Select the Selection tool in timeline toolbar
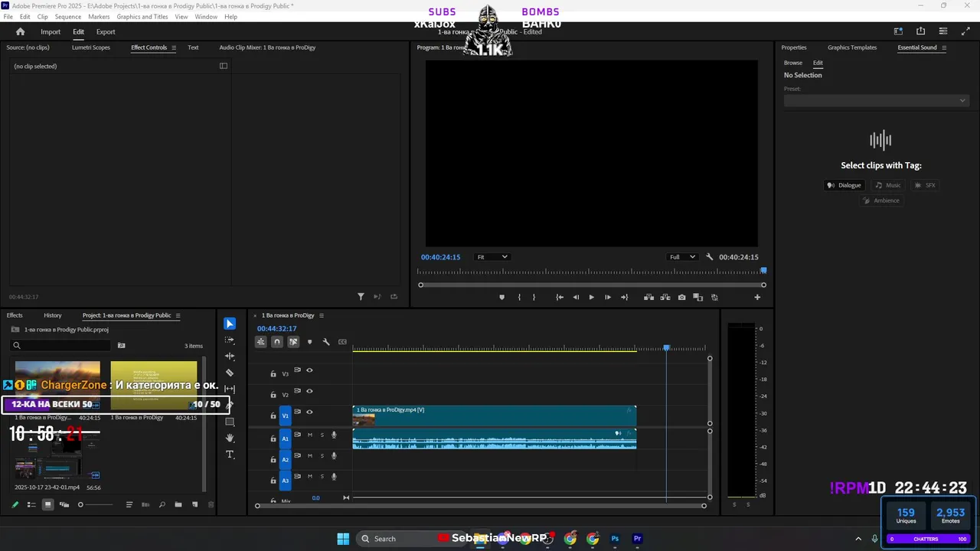 tap(230, 324)
